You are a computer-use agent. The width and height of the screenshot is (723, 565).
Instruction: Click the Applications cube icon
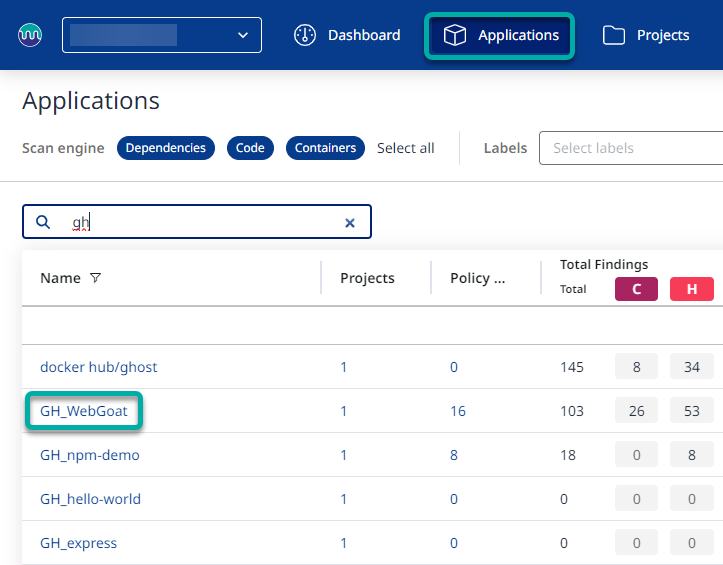click(x=455, y=36)
